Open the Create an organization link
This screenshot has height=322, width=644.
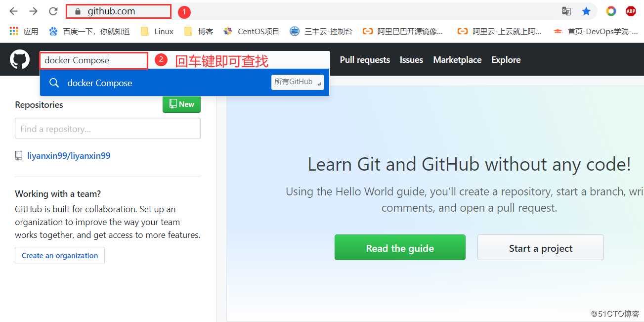coord(59,255)
